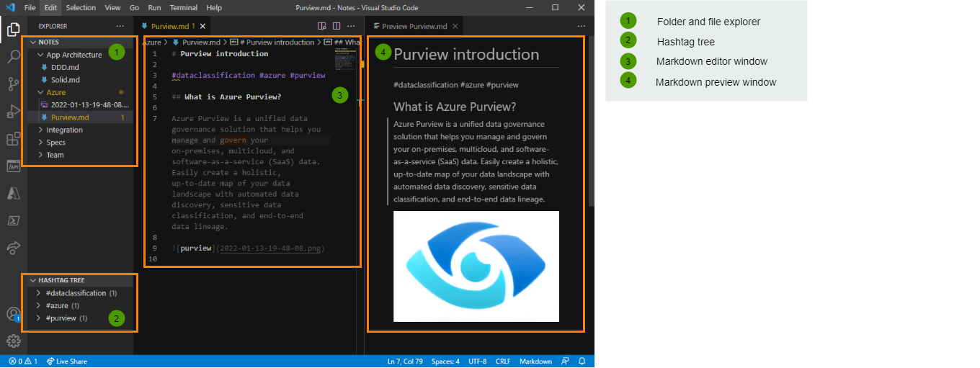Screen dimensions: 980x368
Task: Open the Manage gear icon
Action: point(13,341)
